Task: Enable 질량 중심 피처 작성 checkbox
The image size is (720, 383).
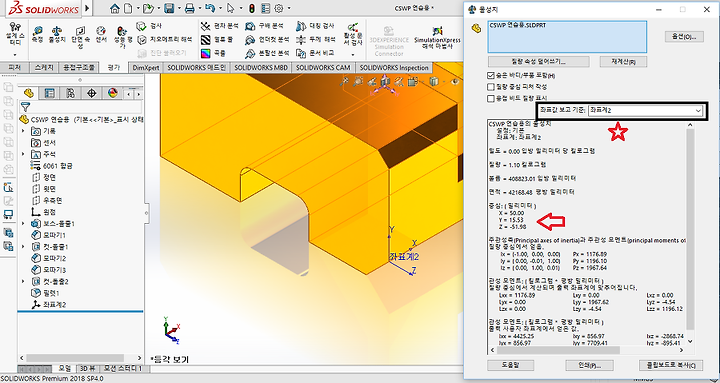Action: pos(490,87)
